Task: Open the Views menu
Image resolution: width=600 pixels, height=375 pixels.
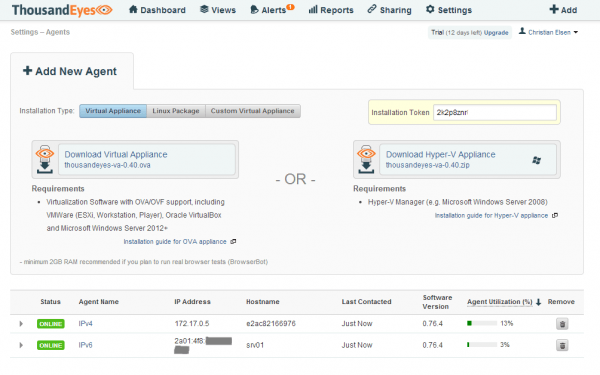Action: 218,10
